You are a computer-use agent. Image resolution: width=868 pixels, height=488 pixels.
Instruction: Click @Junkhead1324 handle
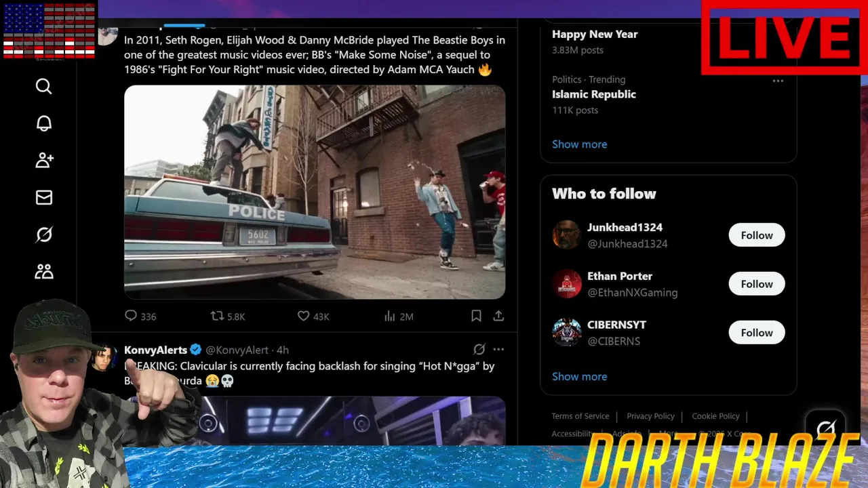click(x=627, y=244)
